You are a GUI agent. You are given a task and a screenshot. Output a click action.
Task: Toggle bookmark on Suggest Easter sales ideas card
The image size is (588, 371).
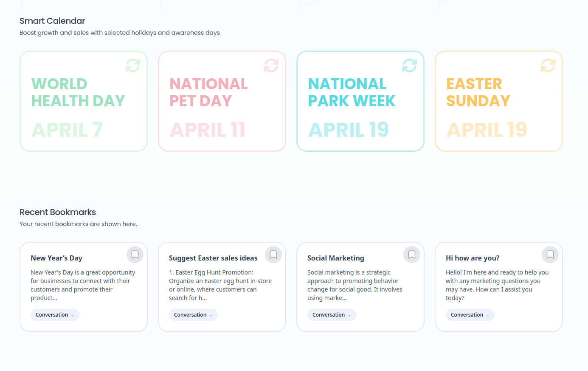(273, 255)
